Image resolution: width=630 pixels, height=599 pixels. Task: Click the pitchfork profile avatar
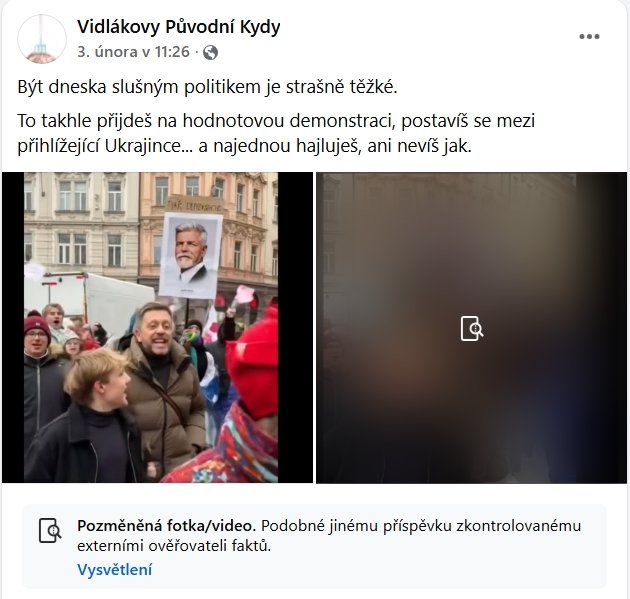tap(42, 39)
